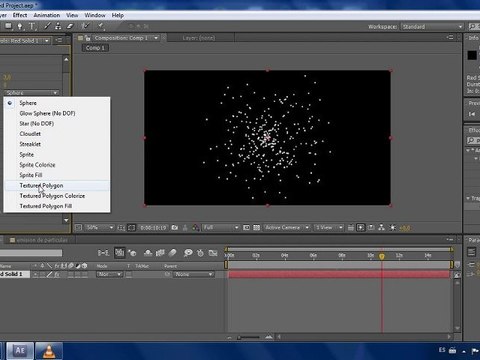
Task: Open Workspace Standard dropdown
Action: [x=432, y=26]
